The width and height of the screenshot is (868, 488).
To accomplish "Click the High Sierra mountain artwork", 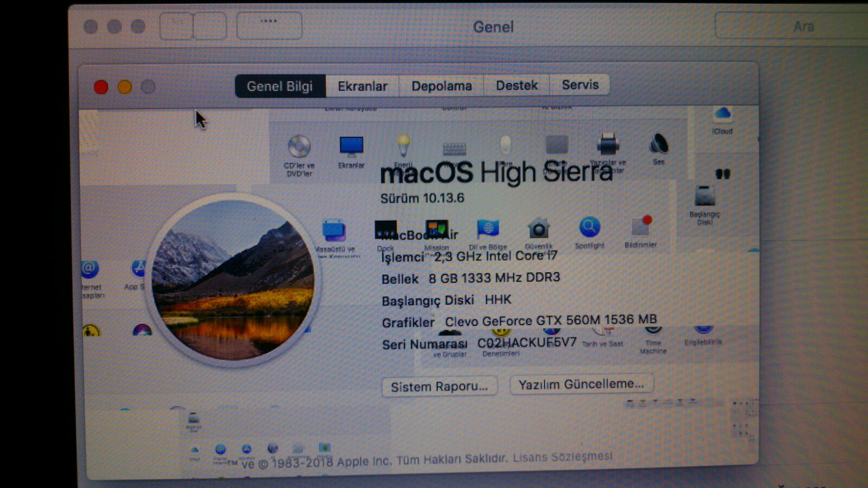I will pos(233,280).
